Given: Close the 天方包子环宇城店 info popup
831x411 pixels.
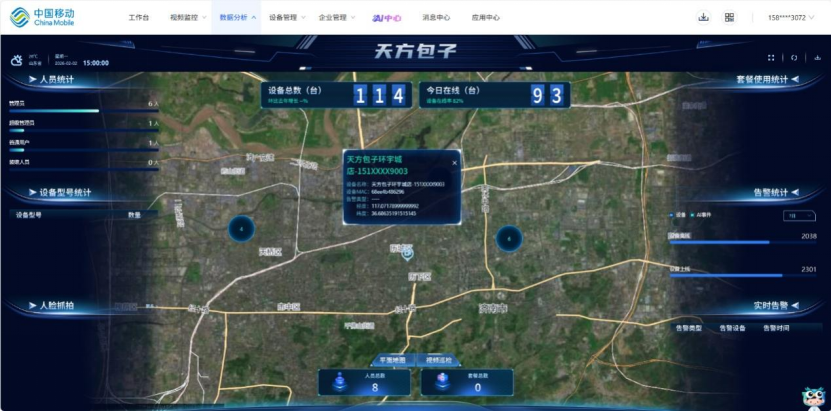Looking at the screenshot, I should point(454,161).
